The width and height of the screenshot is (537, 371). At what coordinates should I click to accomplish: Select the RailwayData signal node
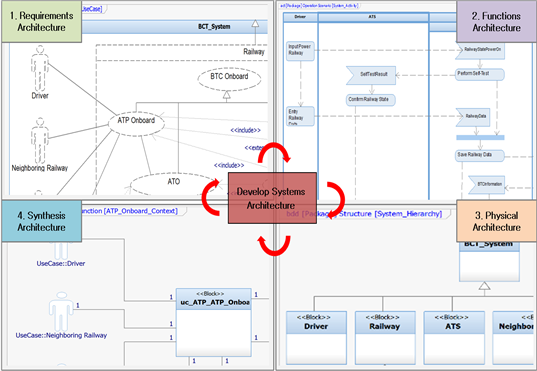(x=473, y=117)
